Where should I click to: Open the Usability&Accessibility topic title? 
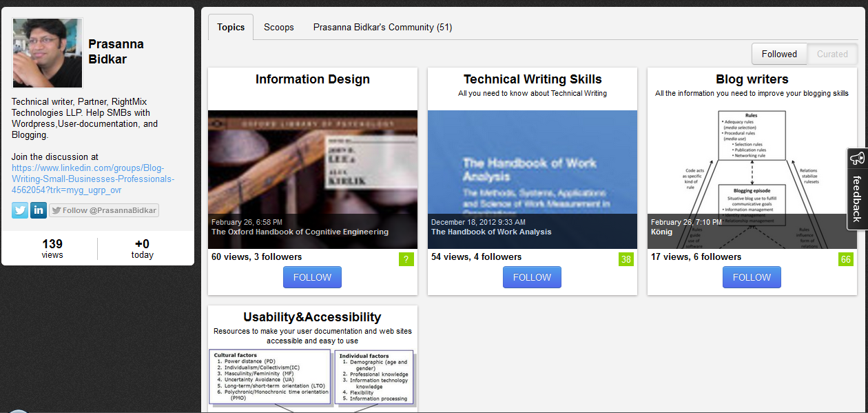pyautogui.click(x=312, y=317)
